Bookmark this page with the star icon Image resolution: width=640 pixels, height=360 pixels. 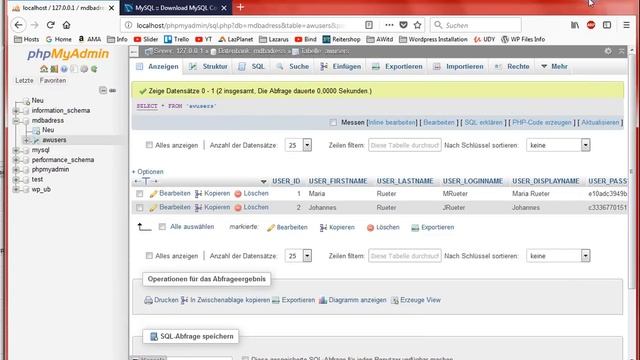pos(417,25)
